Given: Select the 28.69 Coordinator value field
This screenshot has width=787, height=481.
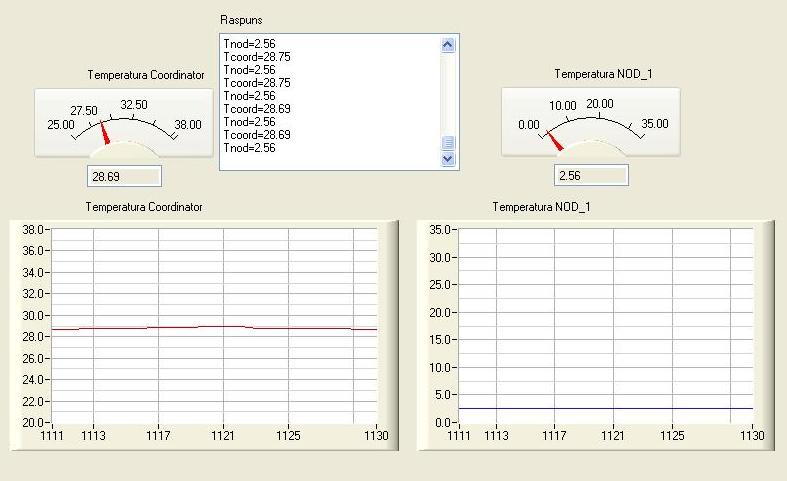Looking at the screenshot, I should [124, 176].
